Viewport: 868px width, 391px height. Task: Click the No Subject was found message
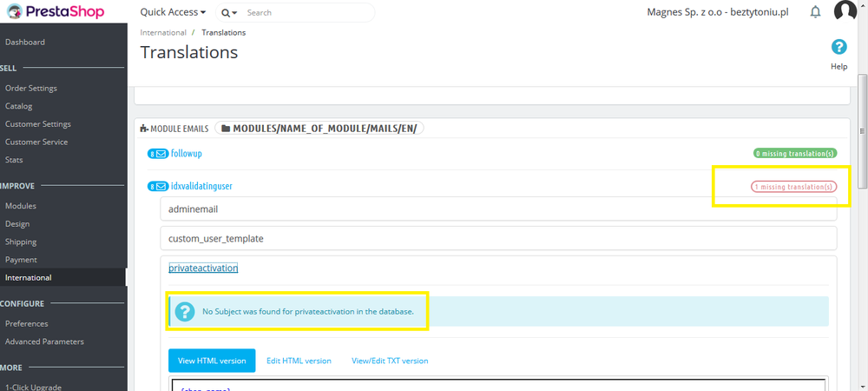308,312
